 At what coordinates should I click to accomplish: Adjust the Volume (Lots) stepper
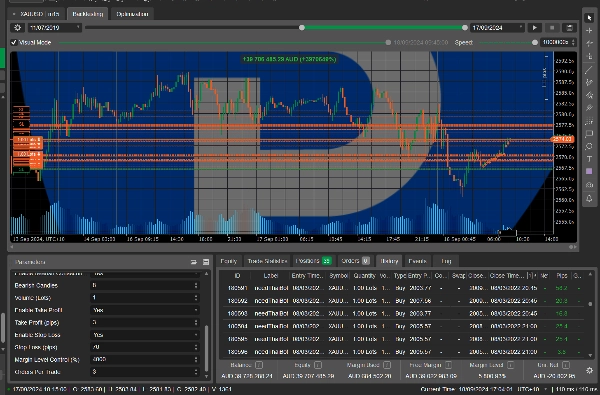196,297
